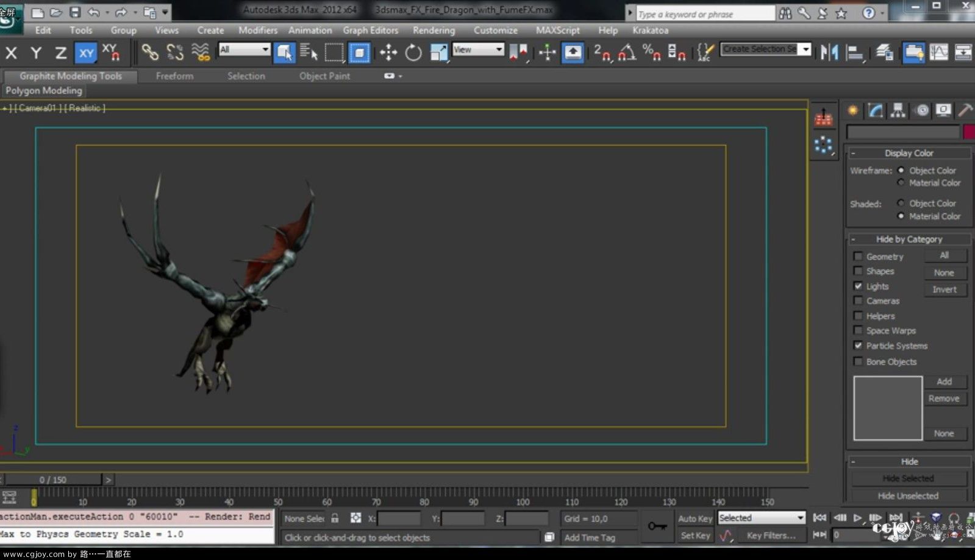The height and width of the screenshot is (560, 975).
Task: Open the Select by Name dialog
Action: (309, 53)
